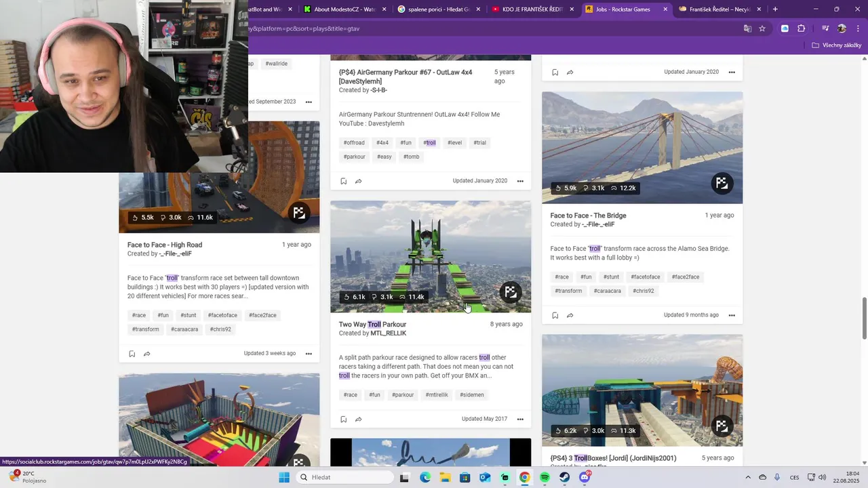Open more options menu for AirGermany Parkour card

(x=520, y=181)
